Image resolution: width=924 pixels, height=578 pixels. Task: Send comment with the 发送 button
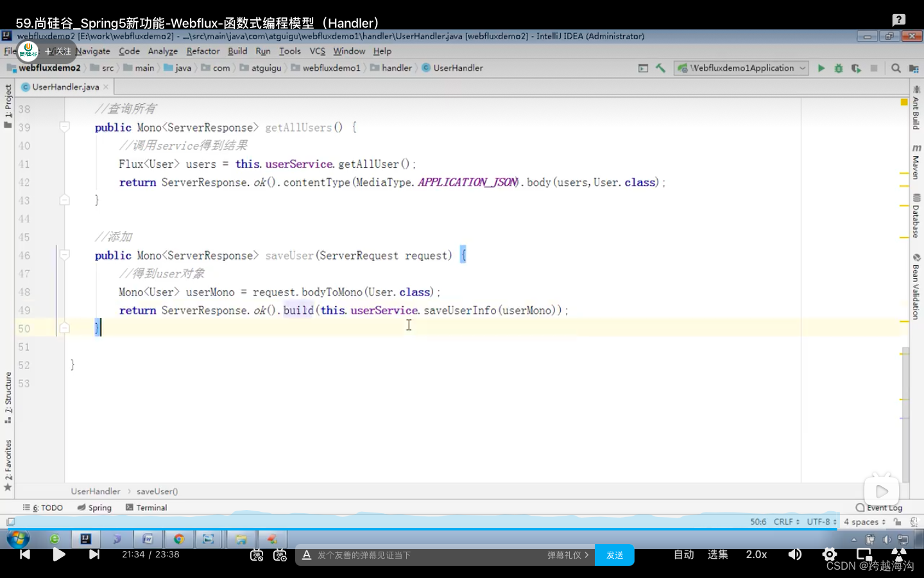pyautogui.click(x=615, y=555)
